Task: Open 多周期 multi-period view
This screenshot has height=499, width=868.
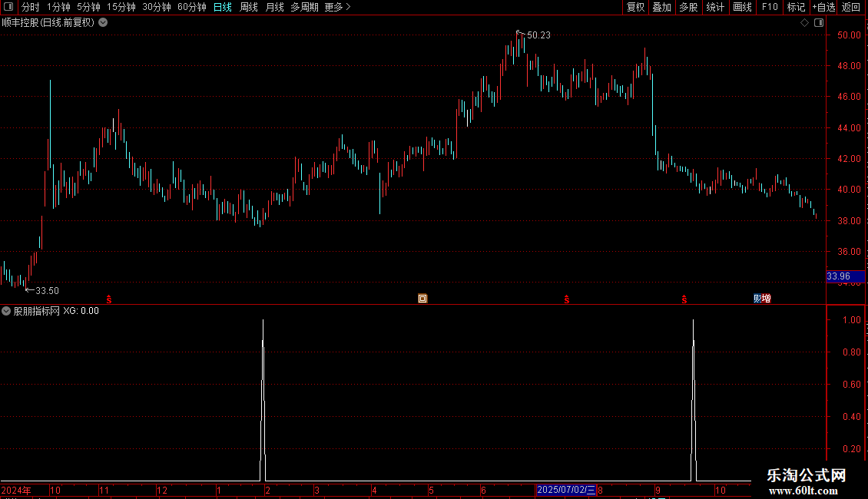Action: pyautogui.click(x=304, y=7)
